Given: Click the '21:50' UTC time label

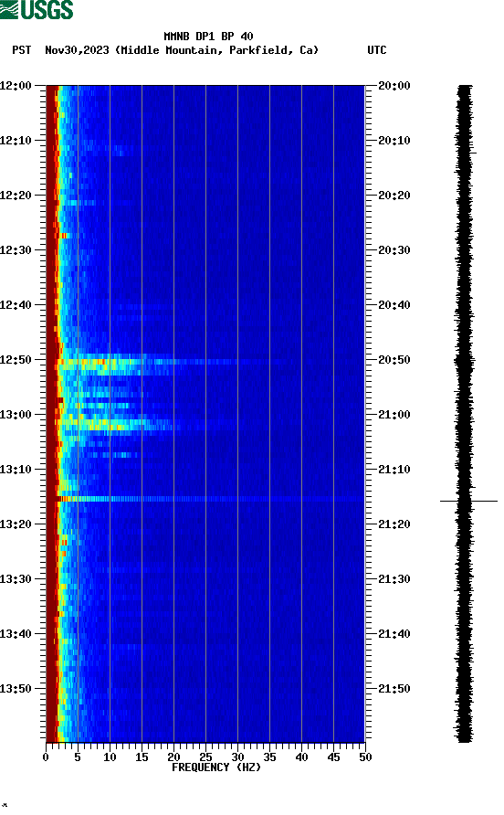Looking at the screenshot, I should (394, 689).
